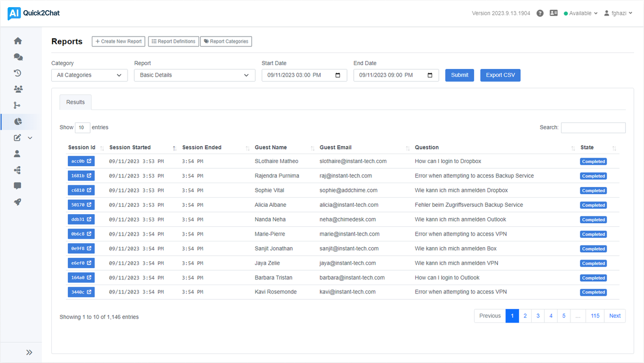Open the Home icon in sidebar
The height and width of the screenshot is (363, 644).
point(18,41)
